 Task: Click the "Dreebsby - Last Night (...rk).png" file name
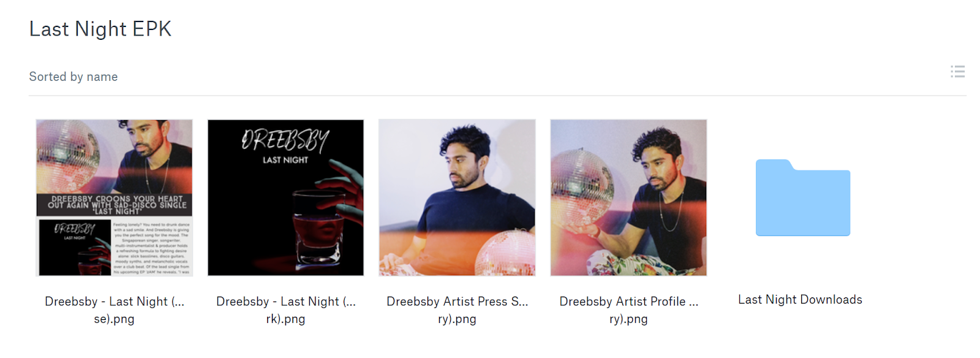286,310
